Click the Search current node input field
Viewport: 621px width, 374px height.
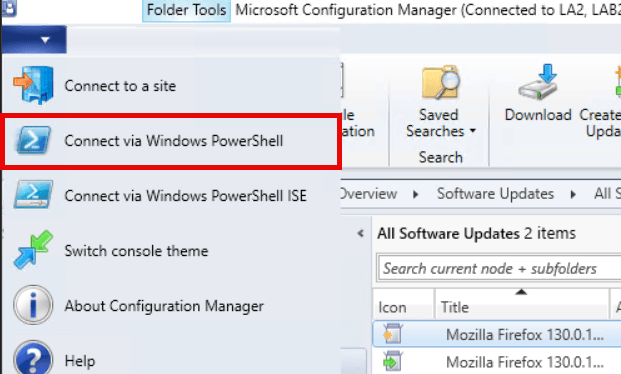(500, 269)
